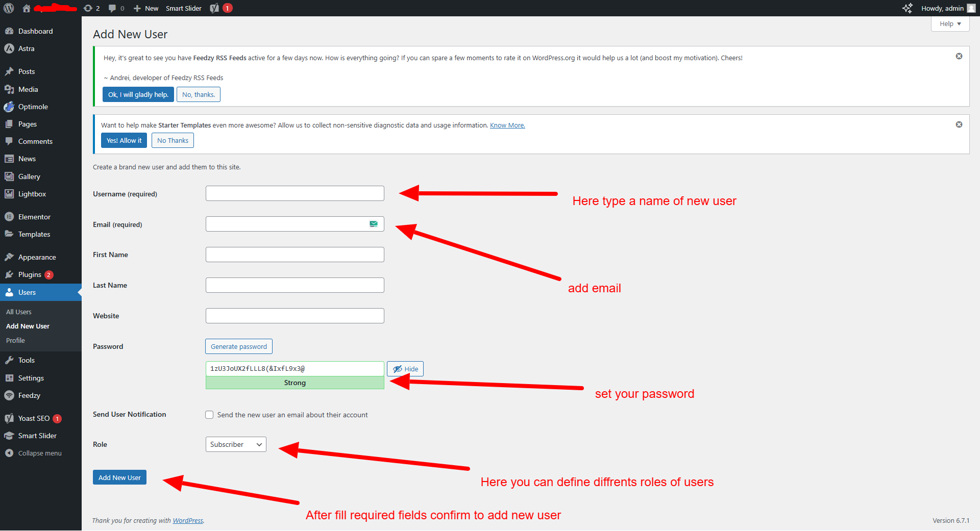Click the AI sparkle icon near Howdy admin
980x531 pixels.
pos(907,8)
